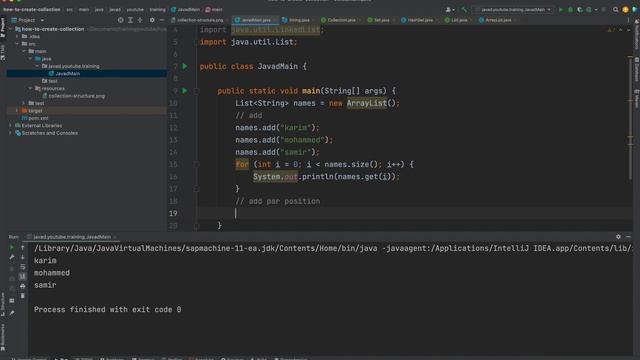The height and width of the screenshot is (360, 640).
Task: Toggle the Structure tool window side tab
Action: coord(3,304)
